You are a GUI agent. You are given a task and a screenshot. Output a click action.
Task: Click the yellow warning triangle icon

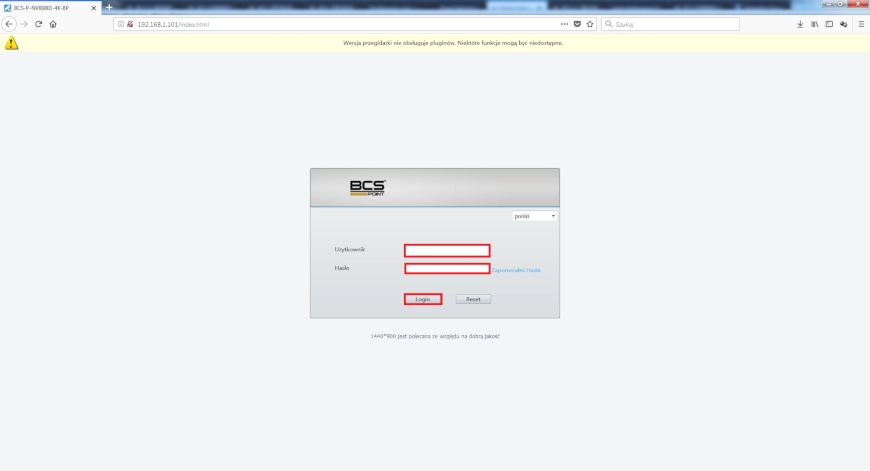12,43
